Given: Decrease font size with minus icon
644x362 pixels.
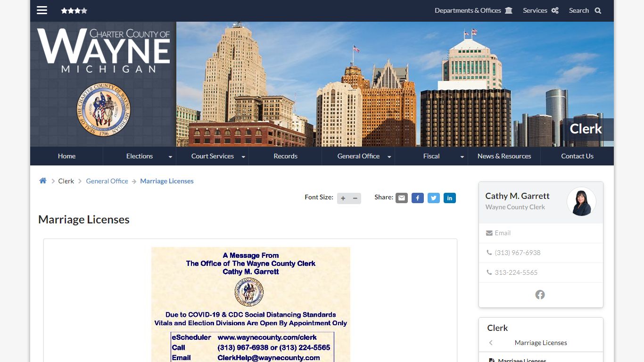Looking at the screenshot, I should tap(355, 198).
